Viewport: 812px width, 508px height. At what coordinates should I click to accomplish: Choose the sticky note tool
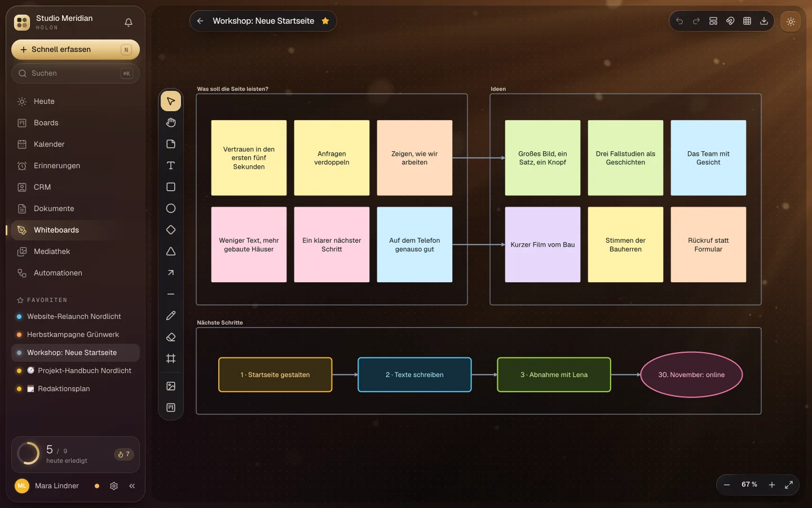[x=171, y=144]
